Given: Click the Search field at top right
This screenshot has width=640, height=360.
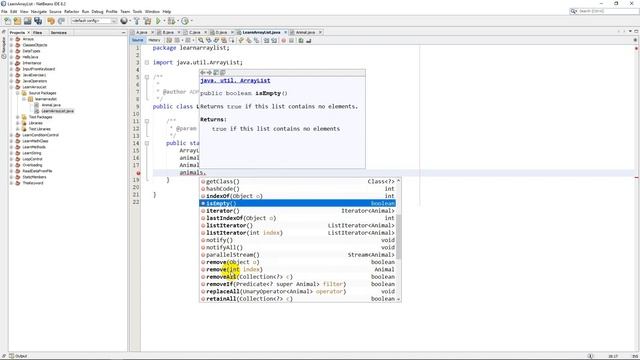Looking at the screenshot, I should pyautogui.click(x=604, y=11).
